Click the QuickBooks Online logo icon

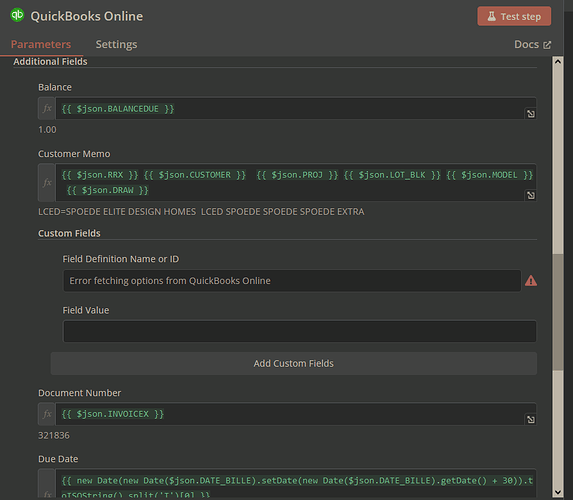(17, 15)
